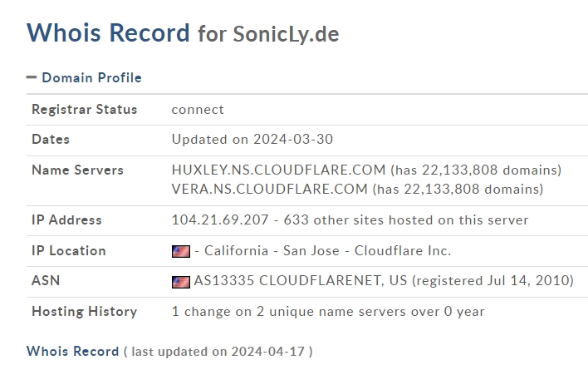Click the US flag in ASN row
The height and width of the screenshot is (365, 588).
click(x=181, y=282)
